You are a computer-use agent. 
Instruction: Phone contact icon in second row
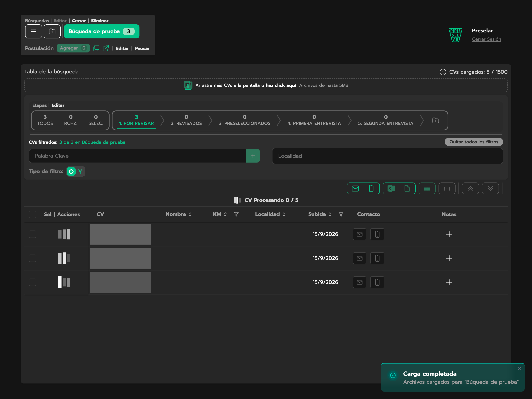point(377,258)
